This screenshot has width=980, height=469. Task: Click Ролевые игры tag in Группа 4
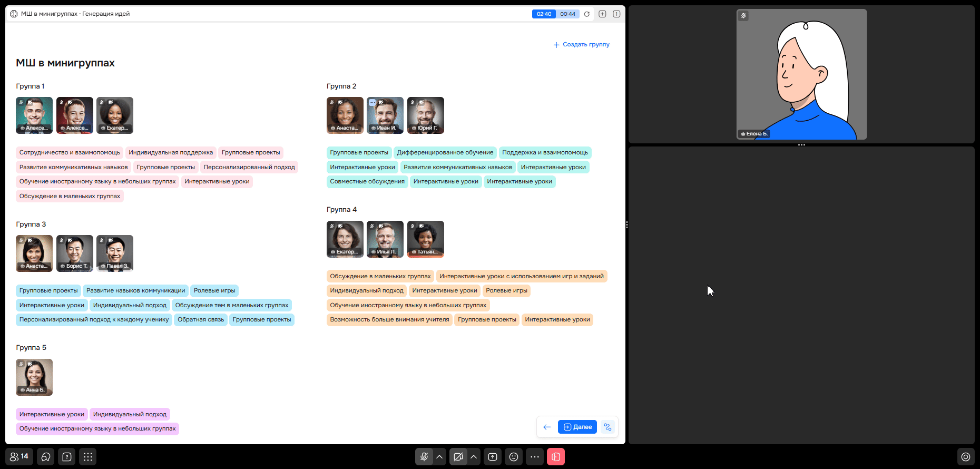pyautogui.click(x=506, y=290)
